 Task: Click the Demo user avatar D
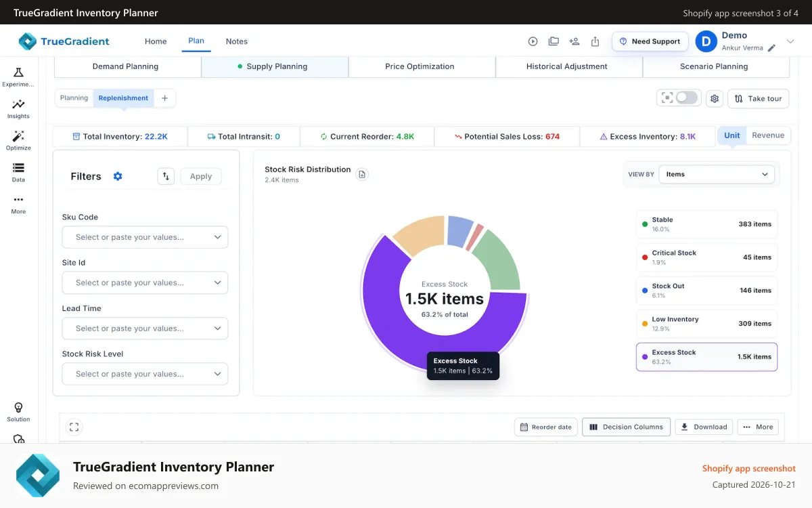(x=706, y=41)
